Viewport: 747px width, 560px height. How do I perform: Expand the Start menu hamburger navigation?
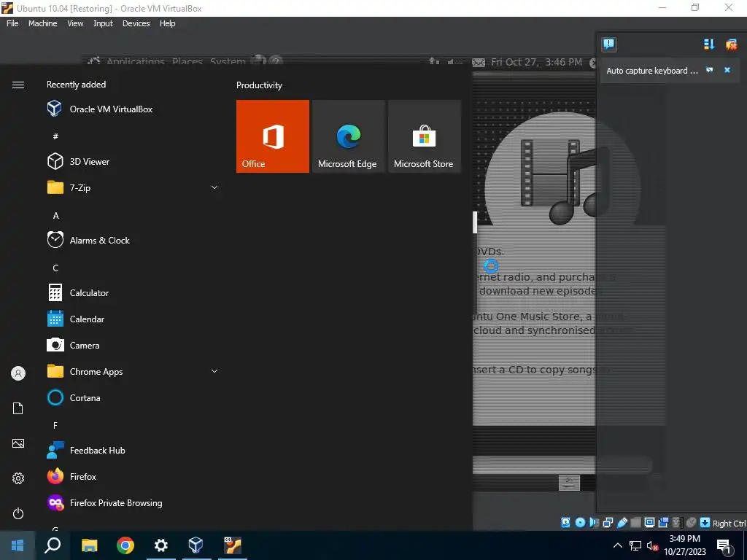18,85
